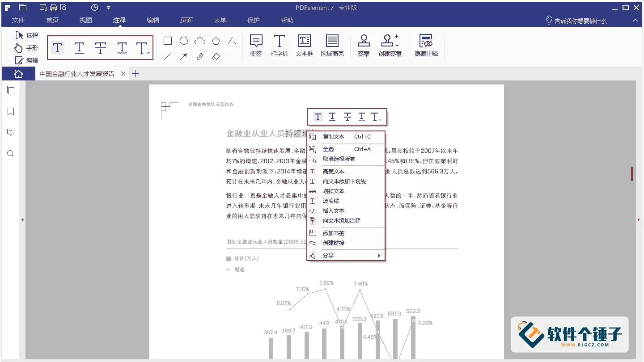This screenshot has height=362, width=644.
Task: Open the stamp (签章) tool
Action: tap(363, 45)
